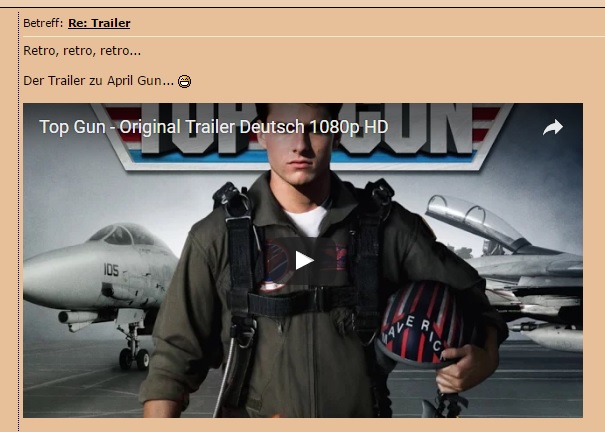The image size is (605, 432).
Task: Click the share arrow icon on video
Action: 553,128
